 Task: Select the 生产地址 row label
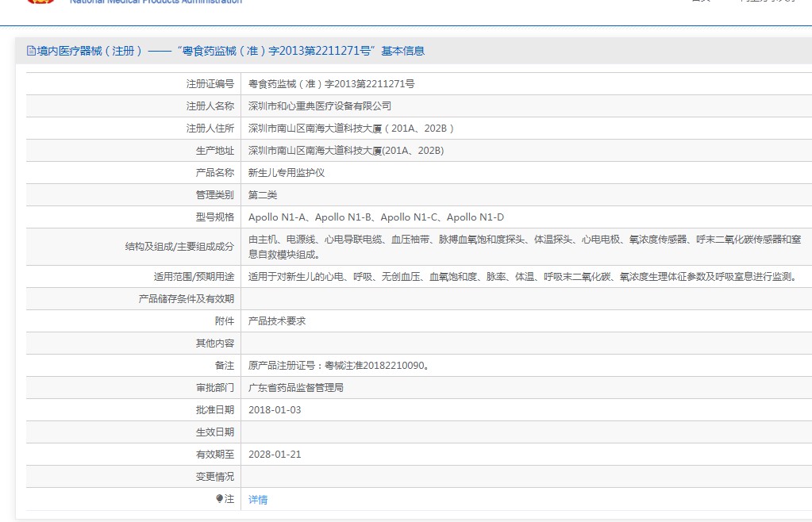(x=215, y=151)
